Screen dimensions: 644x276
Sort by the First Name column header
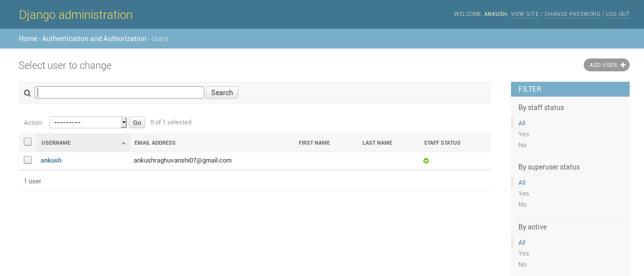pyautogui.click(x=314, y=143)
